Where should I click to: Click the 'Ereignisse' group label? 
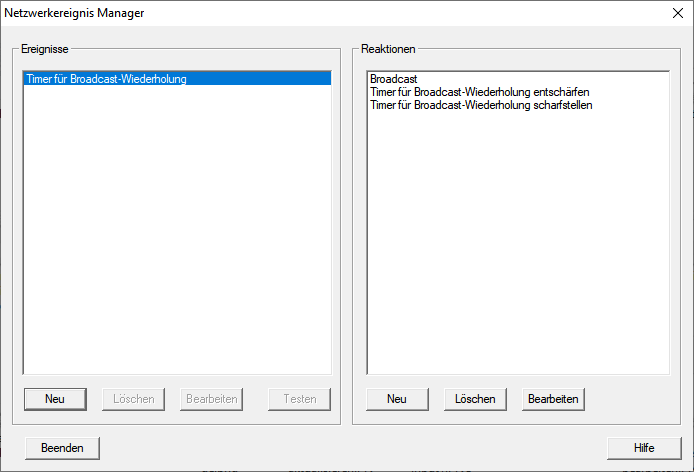click(x=45, y=49)
